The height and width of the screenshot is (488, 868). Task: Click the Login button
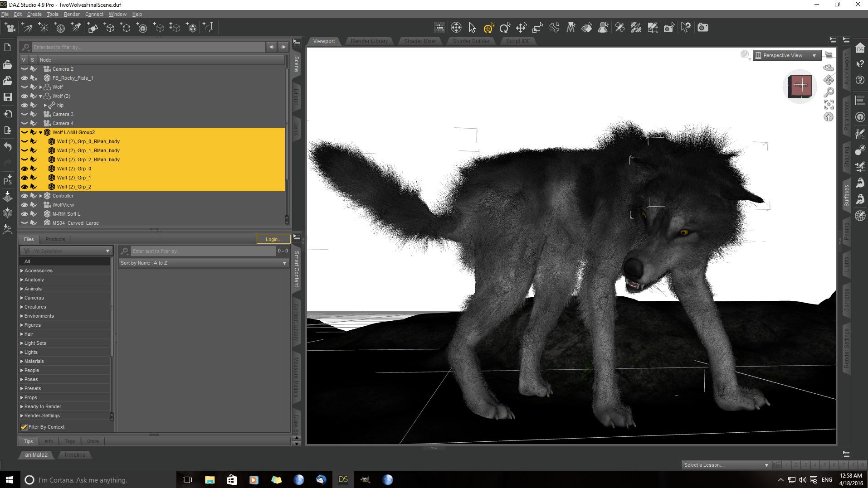(273, 239)
